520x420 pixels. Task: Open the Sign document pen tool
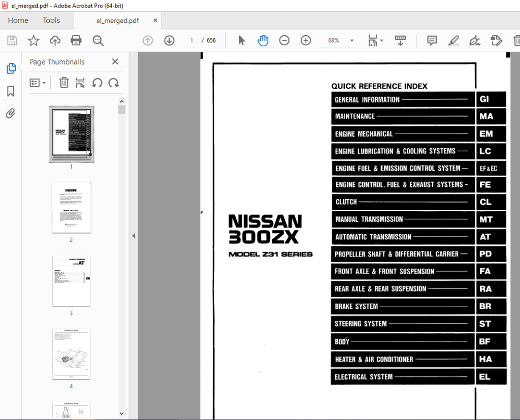[475, 41]
